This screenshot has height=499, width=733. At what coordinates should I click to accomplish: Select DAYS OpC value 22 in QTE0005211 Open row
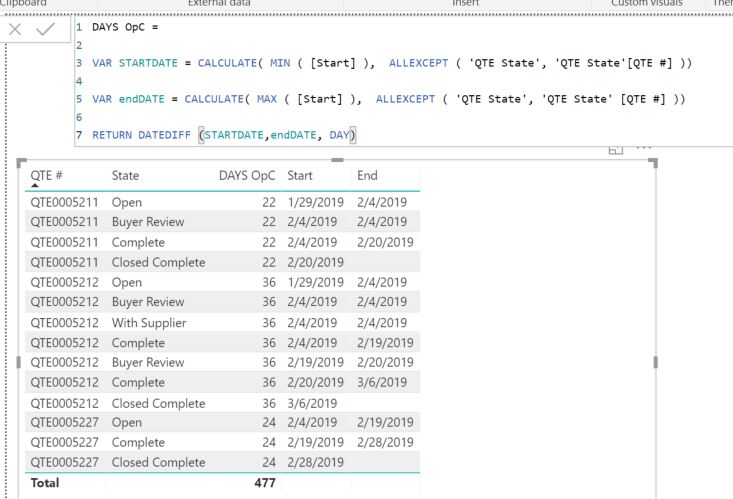pyautogui.click(x=269, y=202)
